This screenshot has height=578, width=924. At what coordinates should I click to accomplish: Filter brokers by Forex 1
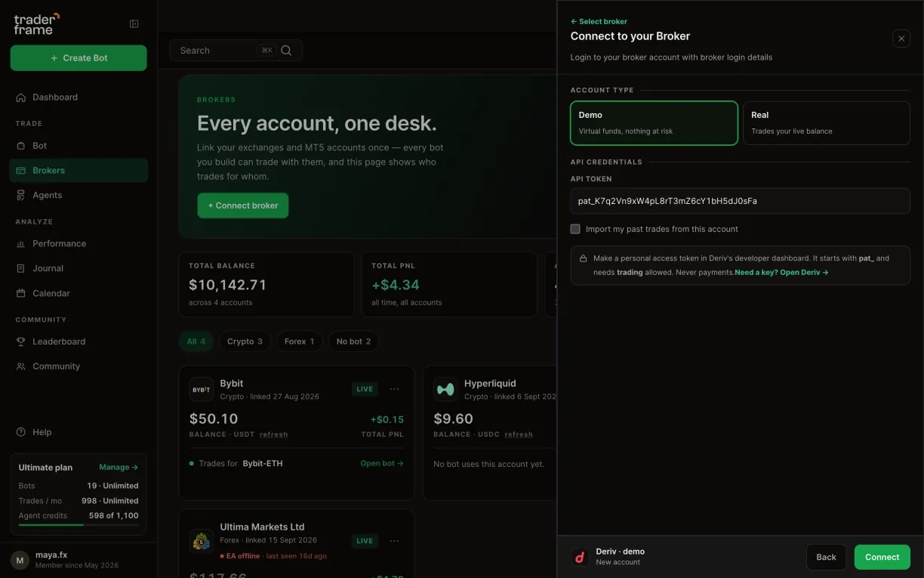coord(300,342)
